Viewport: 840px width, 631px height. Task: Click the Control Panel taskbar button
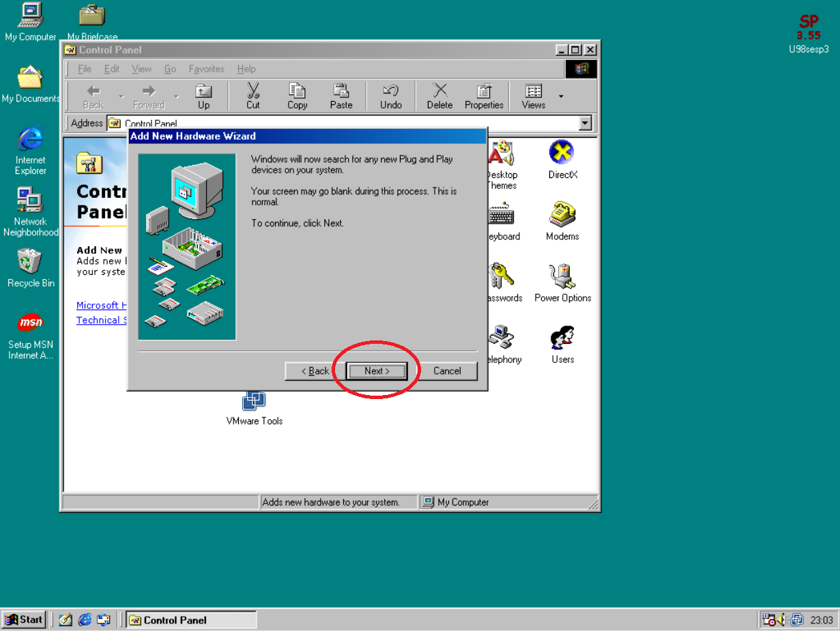click(x=191, y=619)
